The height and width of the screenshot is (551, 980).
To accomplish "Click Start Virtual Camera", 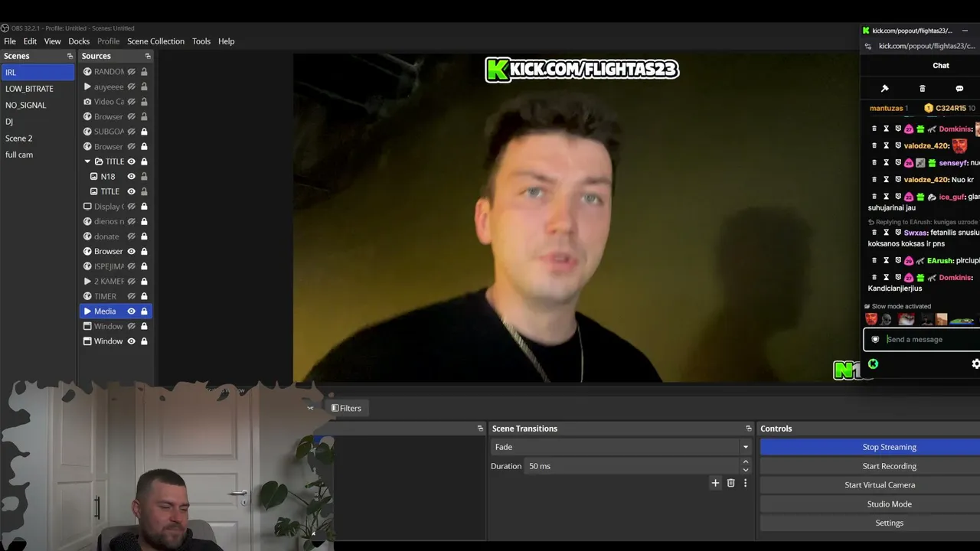I will [871, 485].
